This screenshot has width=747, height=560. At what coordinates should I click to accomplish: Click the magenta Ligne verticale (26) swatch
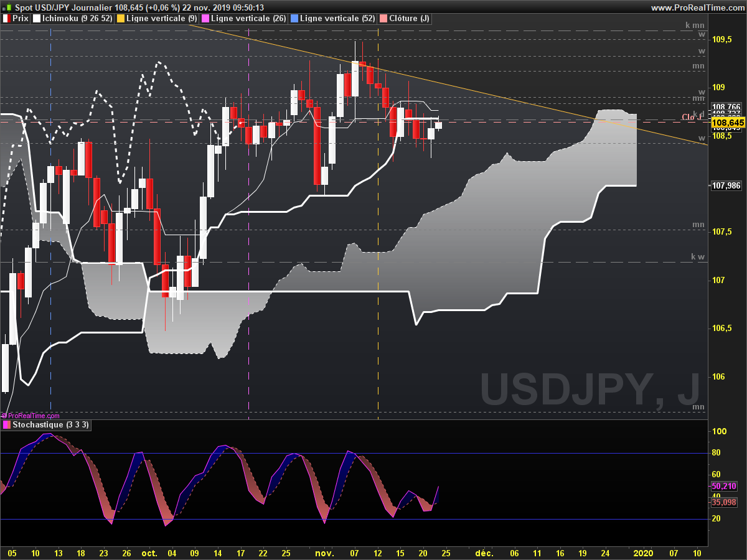(x=206, y=19)
